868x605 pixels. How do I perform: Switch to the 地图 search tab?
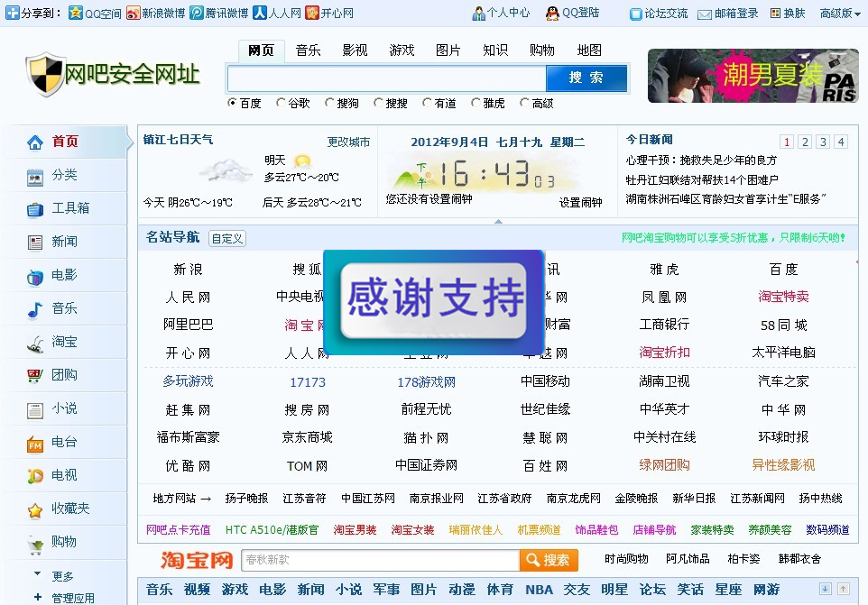[x=589, y=50]
